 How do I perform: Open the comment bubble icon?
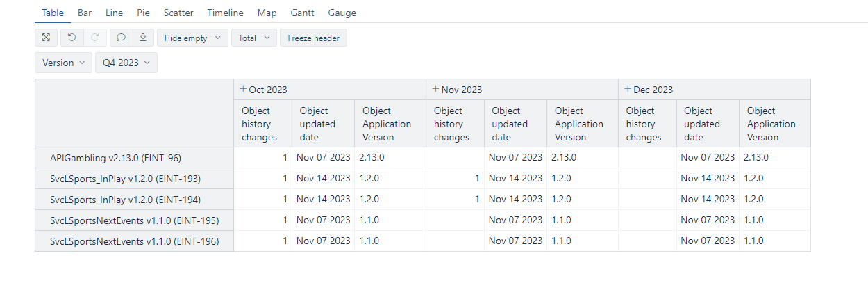pos(121,38)
